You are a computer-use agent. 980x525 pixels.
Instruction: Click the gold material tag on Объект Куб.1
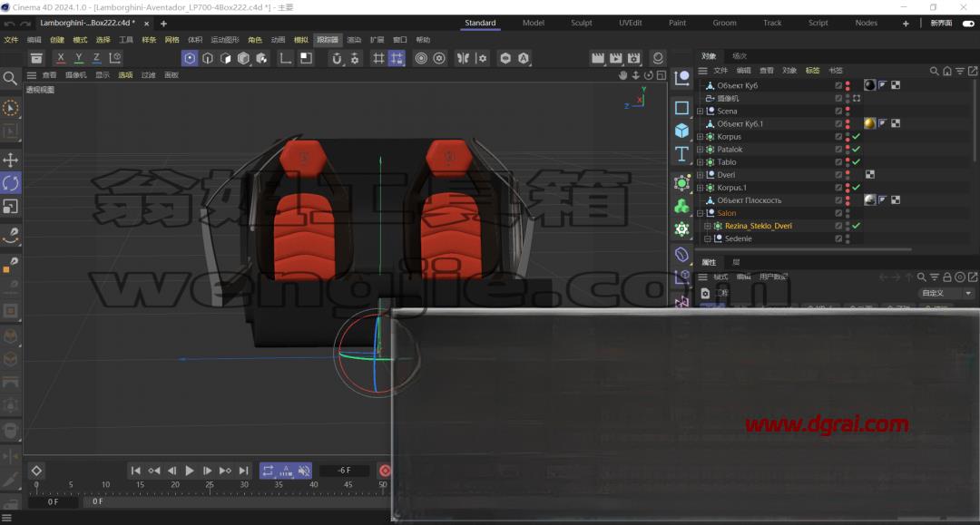869,123
